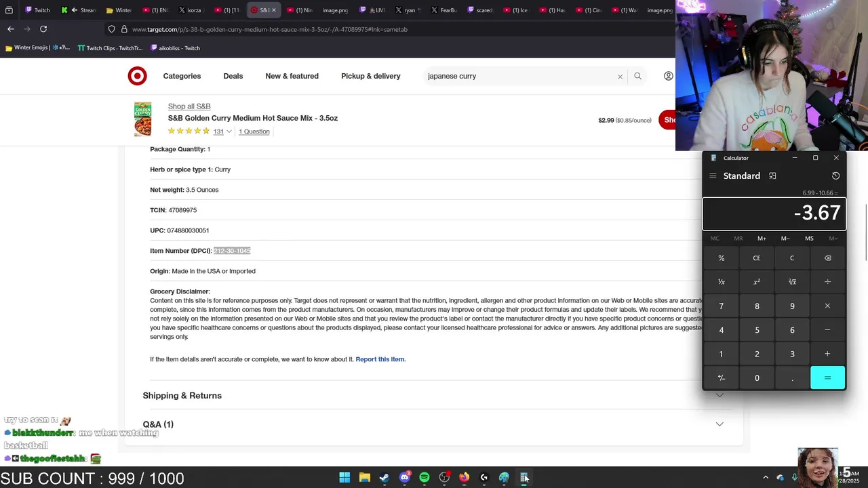
Task: Open Steam from the taskbar
Action: click(x=384, y=478)
